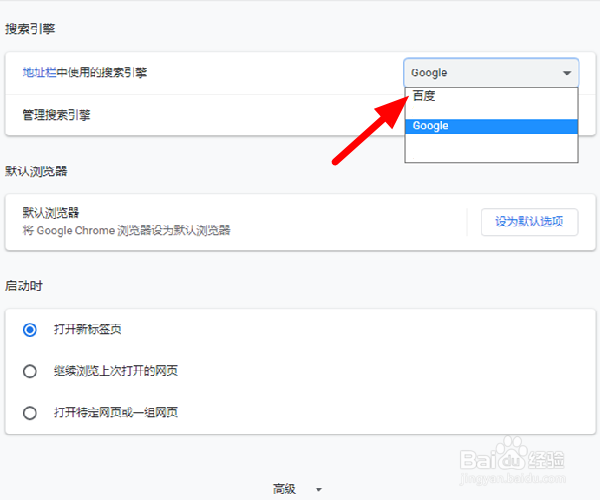
Task: Choose 百度 from the search engine list
Action: (491, 96)
